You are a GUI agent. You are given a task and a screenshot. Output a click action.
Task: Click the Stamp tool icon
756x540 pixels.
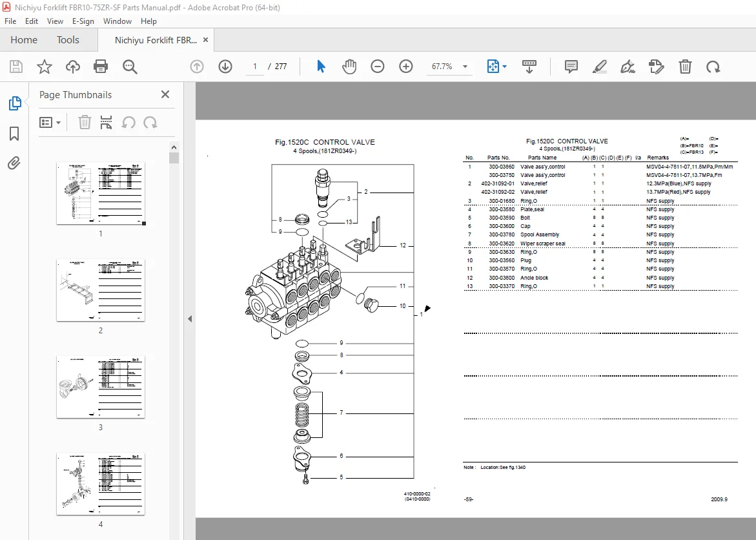pos(656,67)
